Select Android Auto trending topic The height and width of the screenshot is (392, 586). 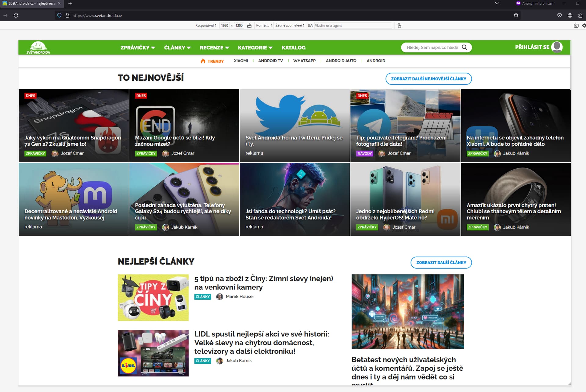(x=341, y=61)
